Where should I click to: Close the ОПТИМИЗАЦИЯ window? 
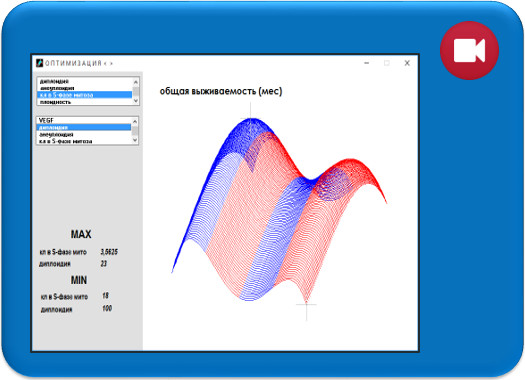(407, 63)
